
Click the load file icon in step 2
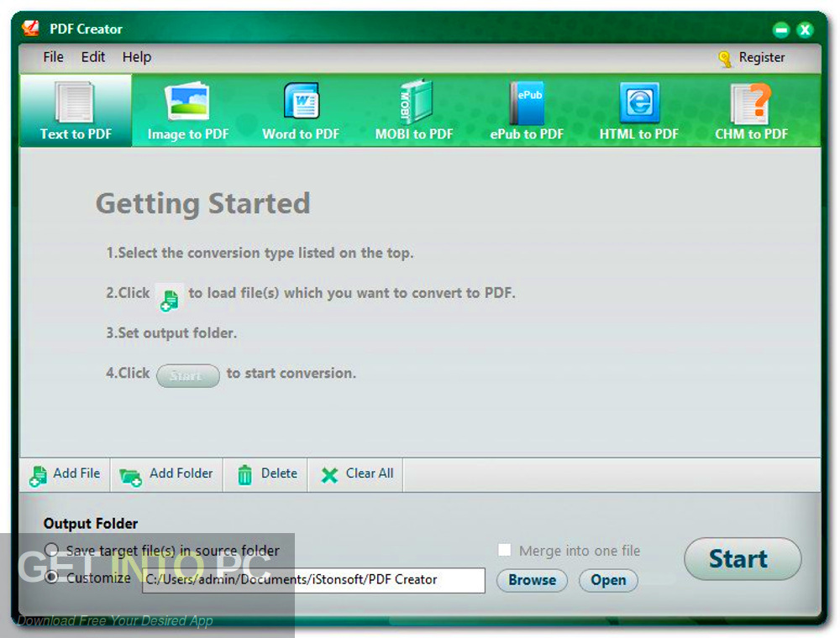click(x=170, y=298)
